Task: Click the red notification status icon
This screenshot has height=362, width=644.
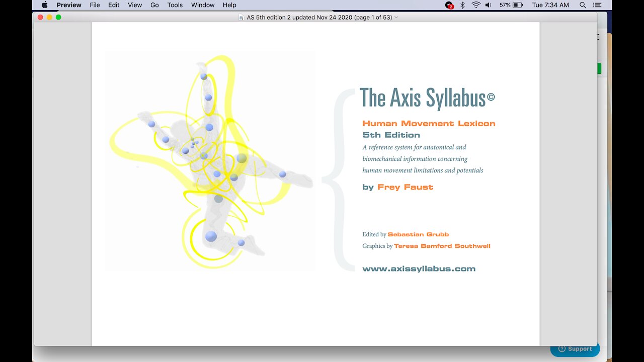Action: tap(449, 5)
